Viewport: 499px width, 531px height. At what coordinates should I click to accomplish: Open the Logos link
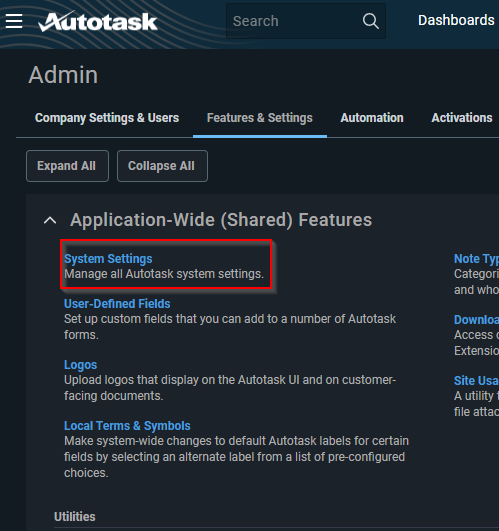point(81,365)
